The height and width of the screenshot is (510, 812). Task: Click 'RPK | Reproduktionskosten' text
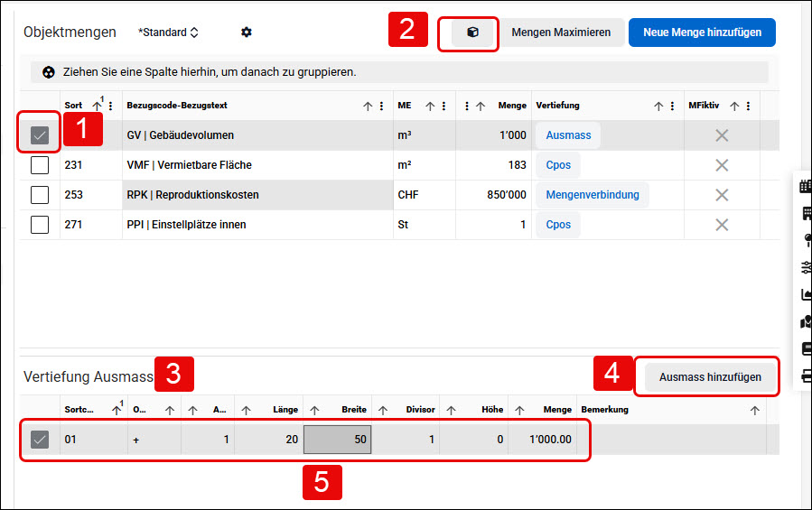pyautogui.click(x=192, y=195)
